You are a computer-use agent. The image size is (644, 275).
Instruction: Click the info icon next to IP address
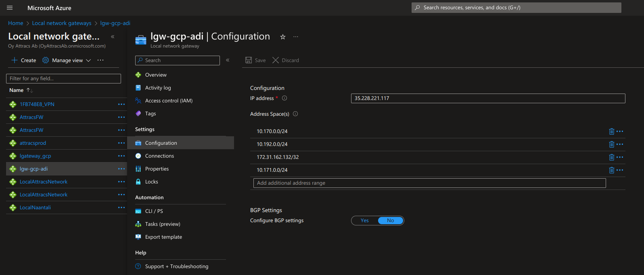coord(284,98)
